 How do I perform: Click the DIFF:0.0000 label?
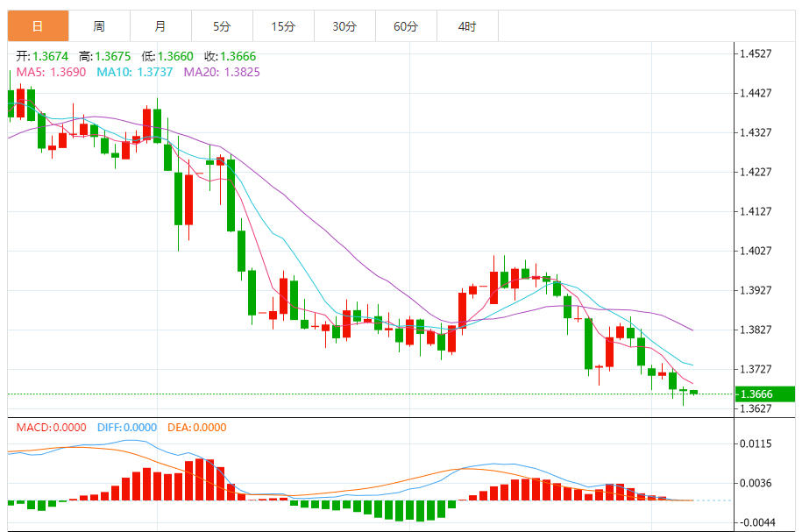point(127,428)
